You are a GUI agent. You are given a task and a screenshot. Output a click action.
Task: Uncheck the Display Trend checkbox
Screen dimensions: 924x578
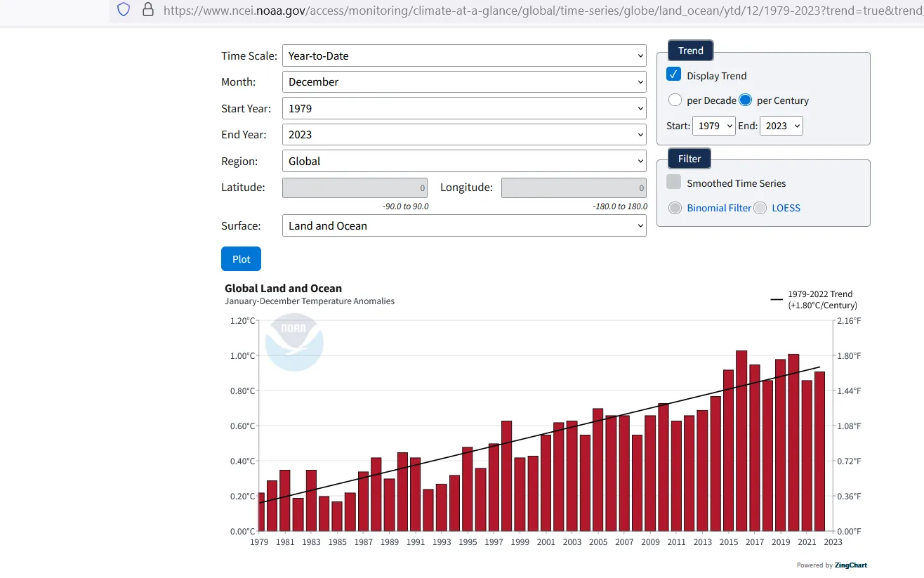674,74
